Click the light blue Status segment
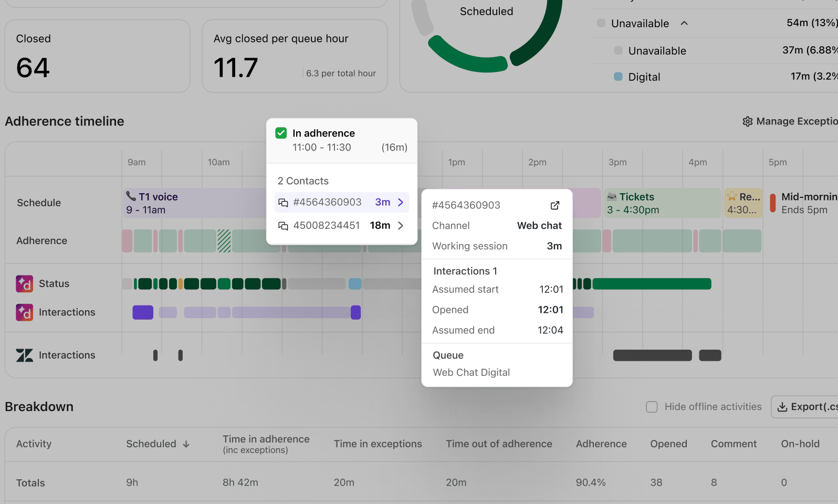Image resolution: width=838 pixels, height=504 pixels. click(x=355, y=284)
